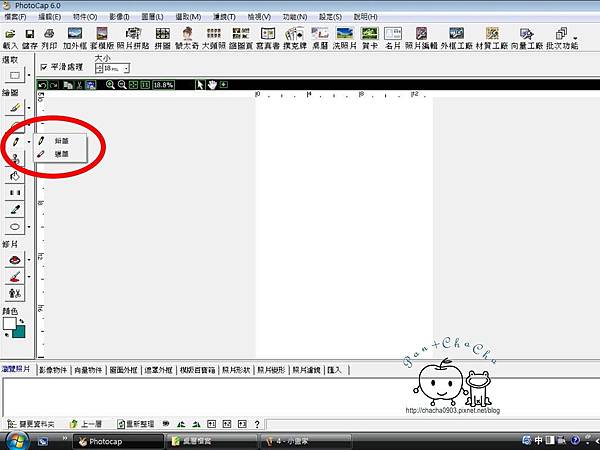Open the 撲克牌 poker card tool
Image resolution: width=600 pixels, height=450 pixels.
[295, 39]
